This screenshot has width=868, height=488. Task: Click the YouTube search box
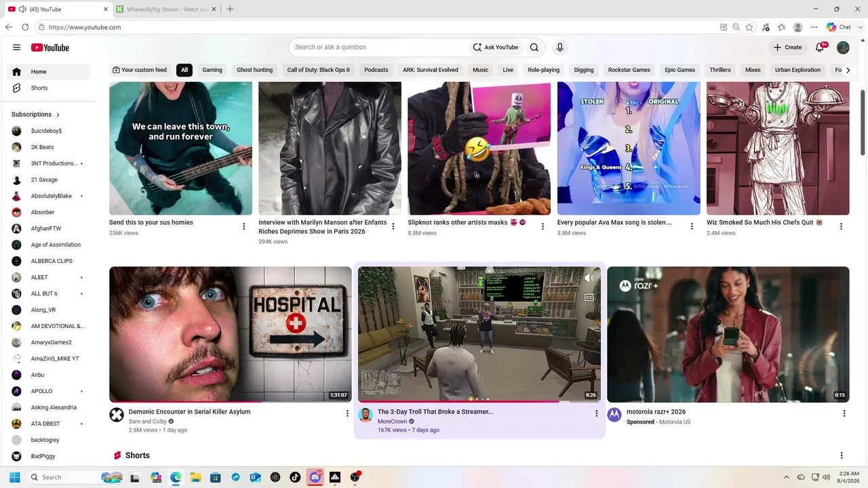pos(380,47)
